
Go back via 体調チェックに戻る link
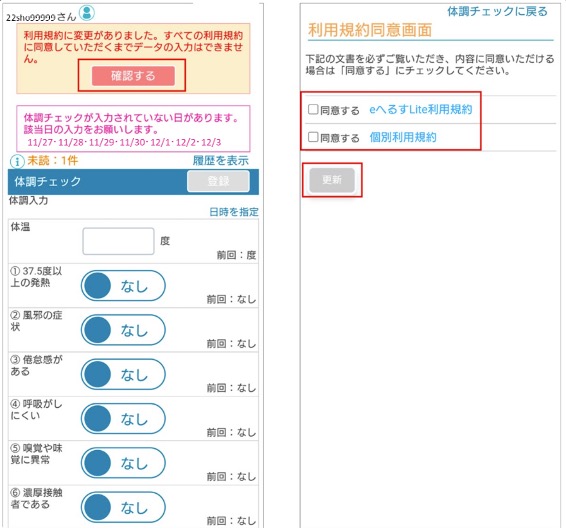point(497,11)
